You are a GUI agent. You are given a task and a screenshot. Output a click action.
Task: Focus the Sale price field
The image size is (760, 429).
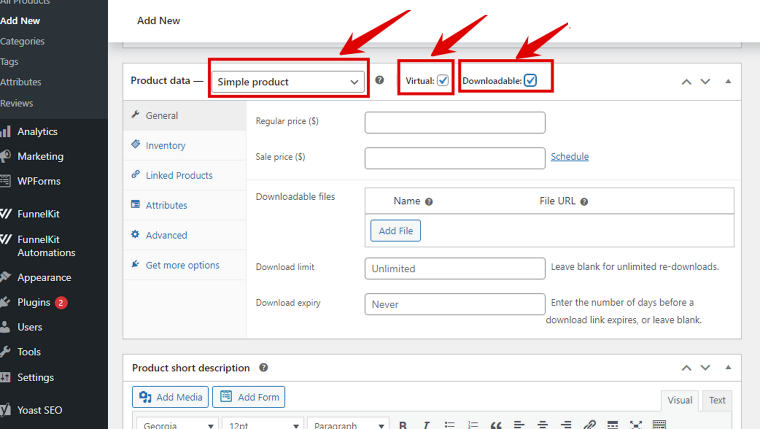(455, 158)
